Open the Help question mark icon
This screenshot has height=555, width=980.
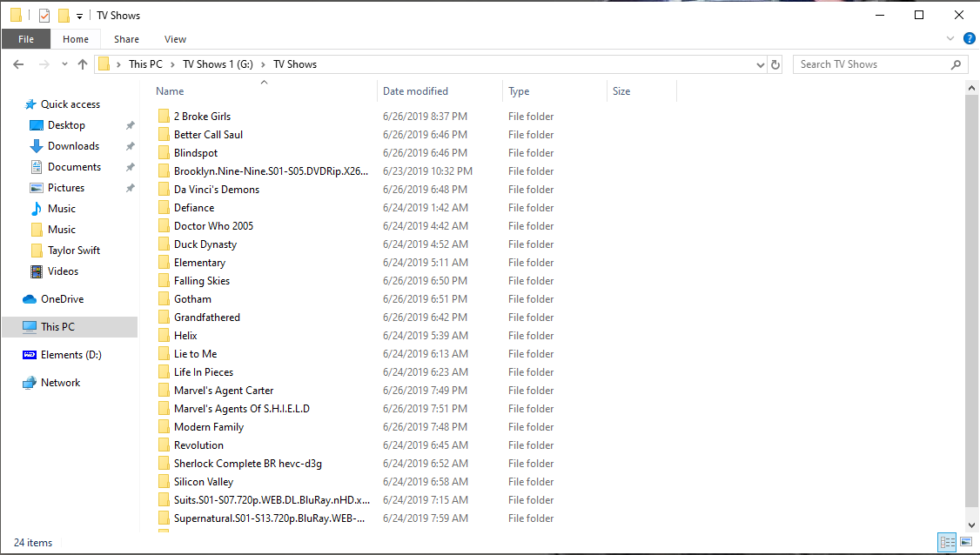tap(970, 39)
